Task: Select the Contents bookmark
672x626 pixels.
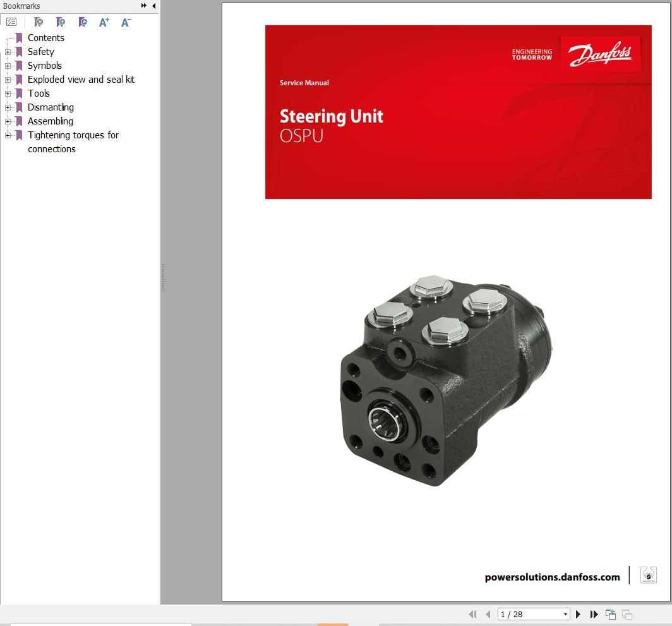Action: 45,38
